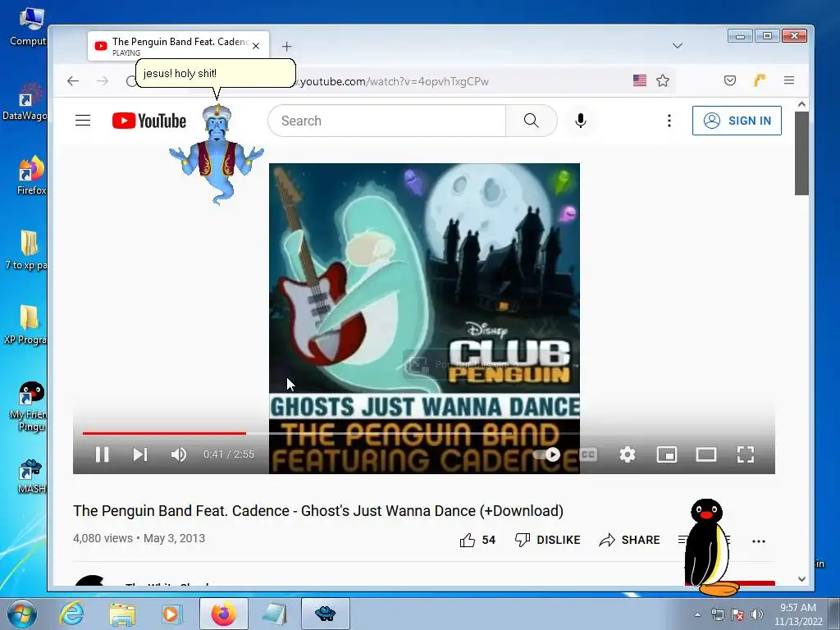Open a new Firefox tab
Viewport: 840px width, 630px height.
click(x=286, y=46)
